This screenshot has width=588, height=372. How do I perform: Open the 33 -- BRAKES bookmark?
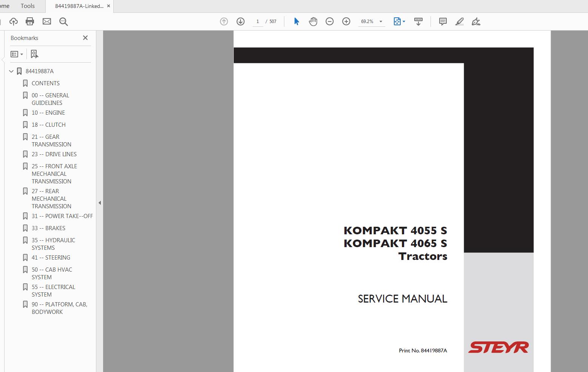tap(48, 228)
